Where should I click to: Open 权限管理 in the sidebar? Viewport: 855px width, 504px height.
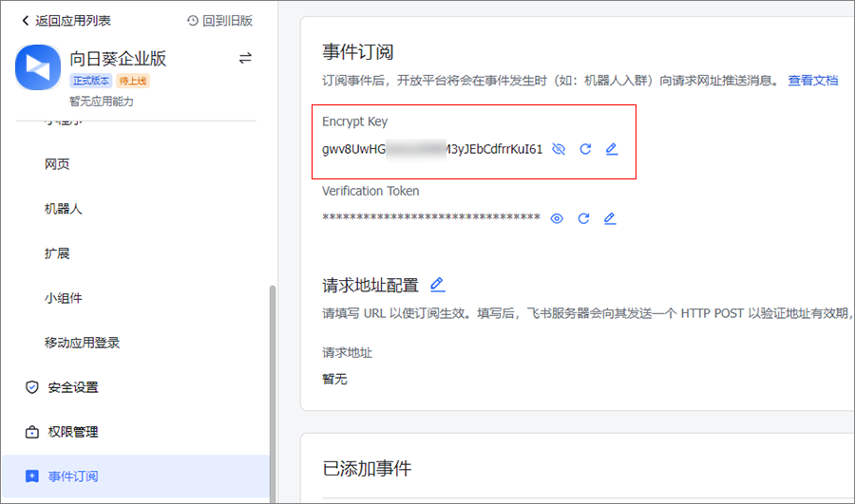pos(73,432)
